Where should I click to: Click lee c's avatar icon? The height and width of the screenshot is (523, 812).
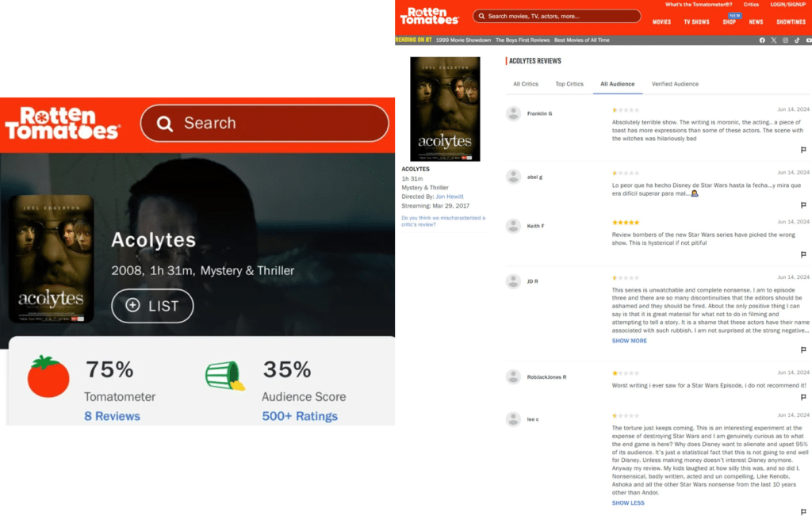point(513,419)
